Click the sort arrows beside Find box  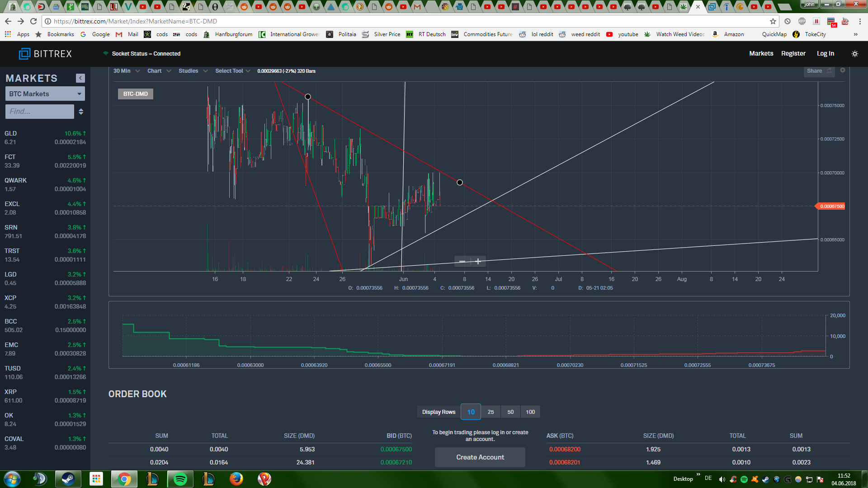[x=81, y=112]
